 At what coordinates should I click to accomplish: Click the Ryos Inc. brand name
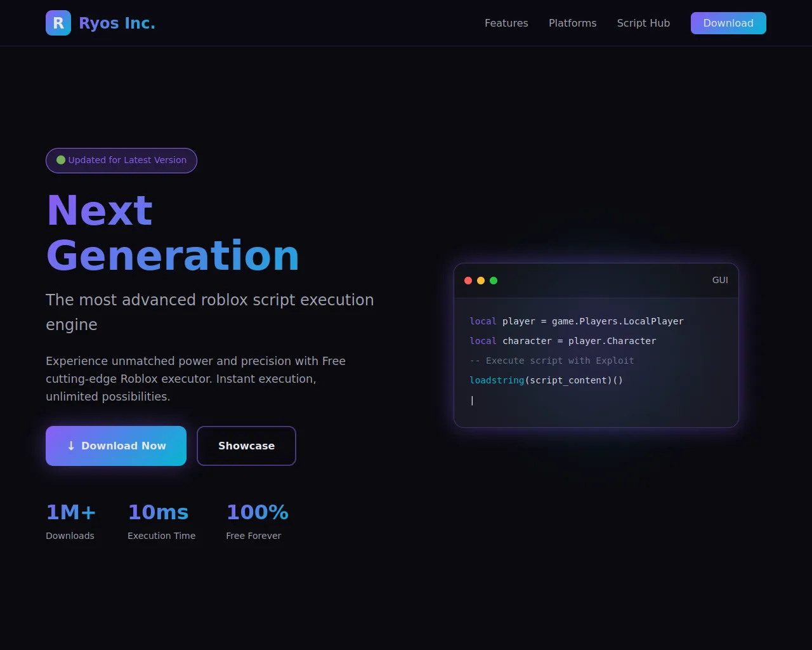point(117,23)
